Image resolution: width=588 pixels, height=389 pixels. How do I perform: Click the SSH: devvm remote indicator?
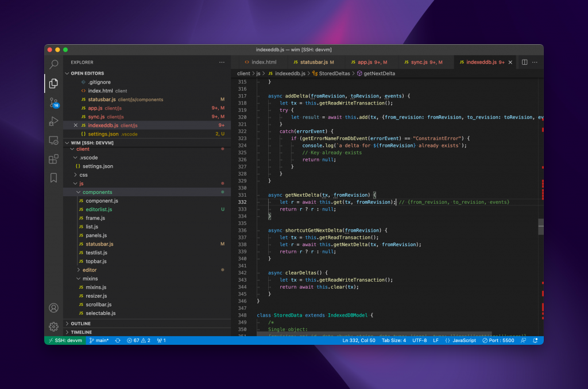click(65, 340)
